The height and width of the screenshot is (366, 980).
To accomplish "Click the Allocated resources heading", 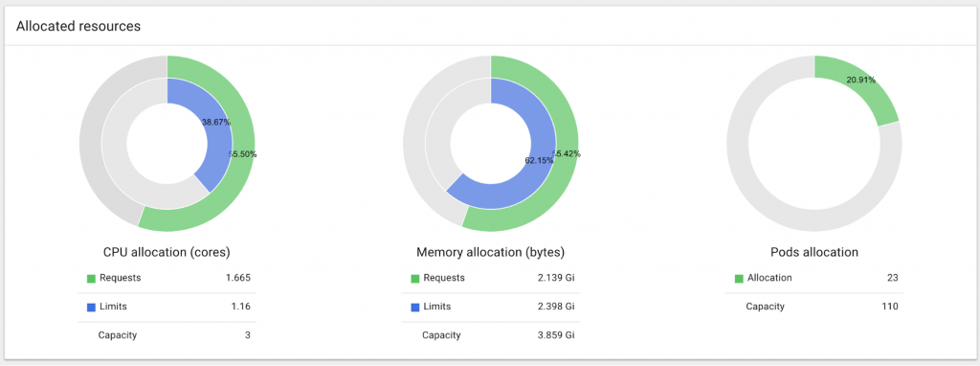I will pyautogui.click(x=78, y=26).
